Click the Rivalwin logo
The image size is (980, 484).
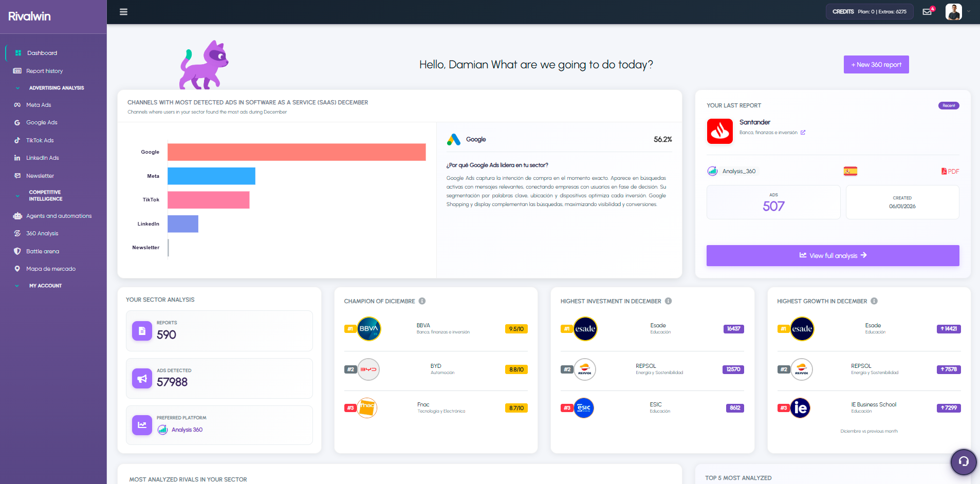(29, 16)
